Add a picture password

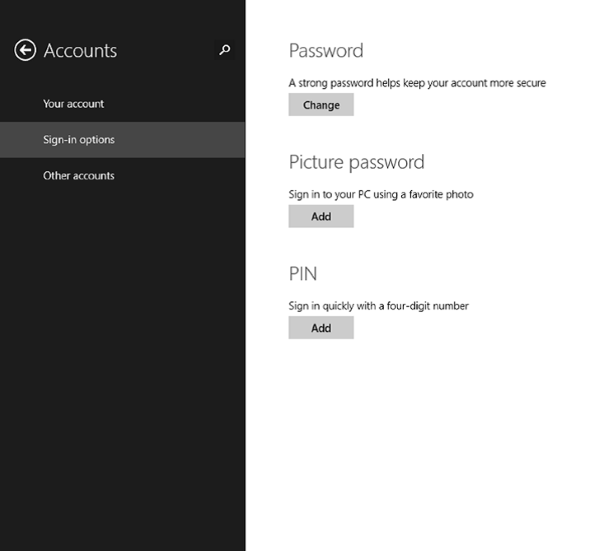[x=321, y=216]
